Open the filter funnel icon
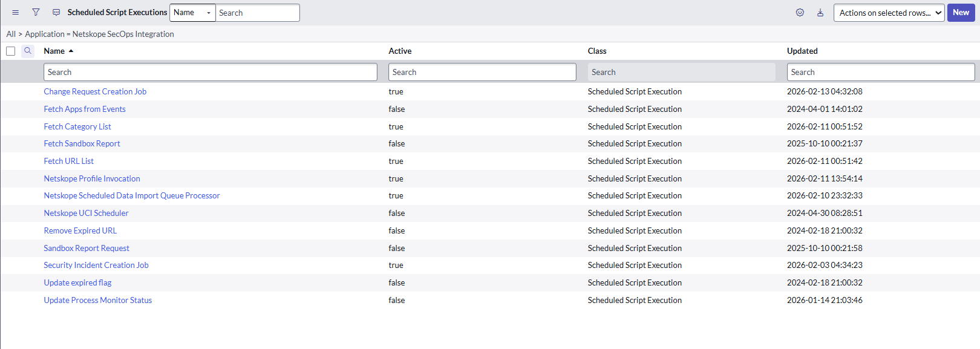Screen dimensions: 980x349 (36, 12)
